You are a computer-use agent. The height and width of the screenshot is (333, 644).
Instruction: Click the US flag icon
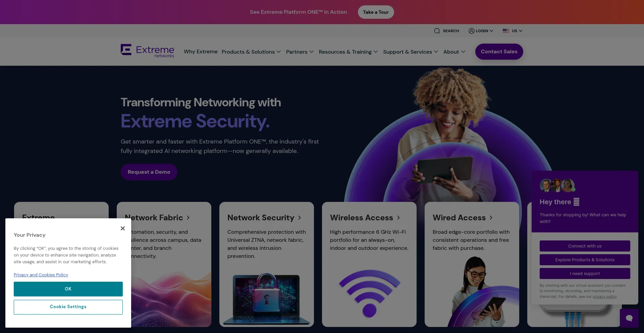point(506,31)
